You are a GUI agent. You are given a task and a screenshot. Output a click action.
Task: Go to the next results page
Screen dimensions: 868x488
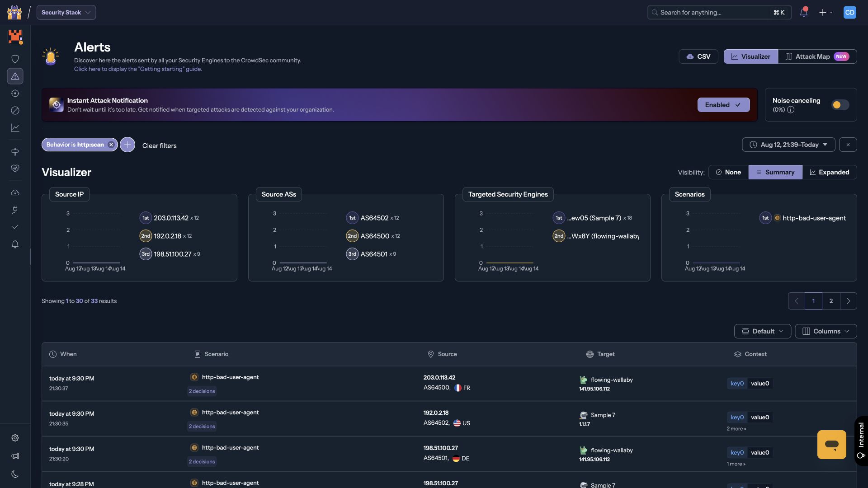[x=848, y=301]
